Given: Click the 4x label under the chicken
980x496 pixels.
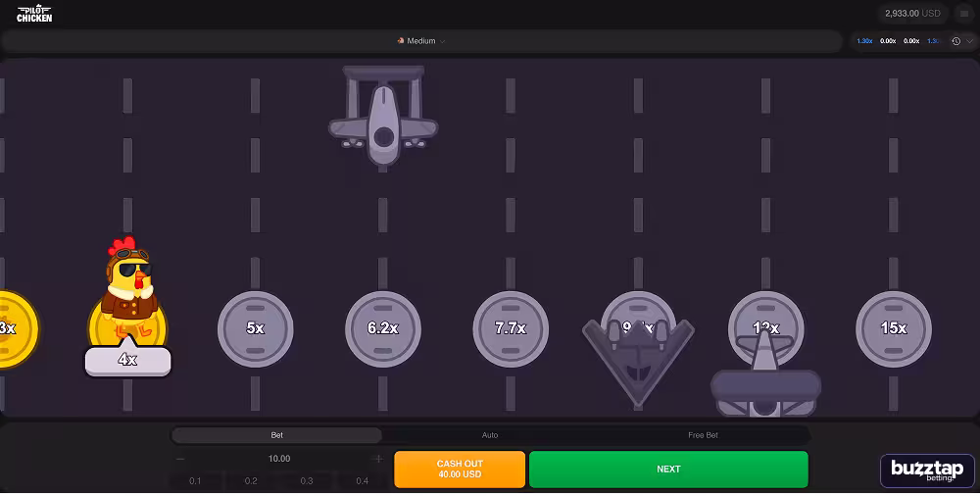Looking at the screenshot, I should (127, 361).
